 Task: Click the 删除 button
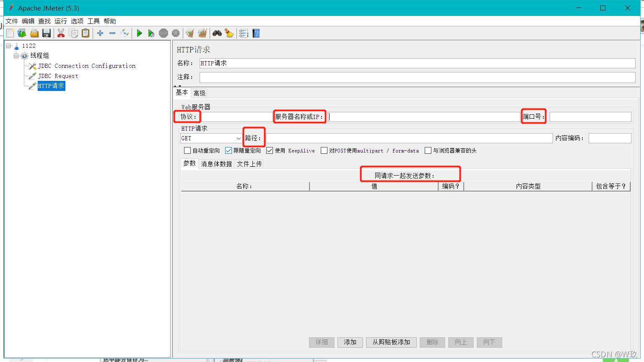pyautogui.click(x=432, y=342)
